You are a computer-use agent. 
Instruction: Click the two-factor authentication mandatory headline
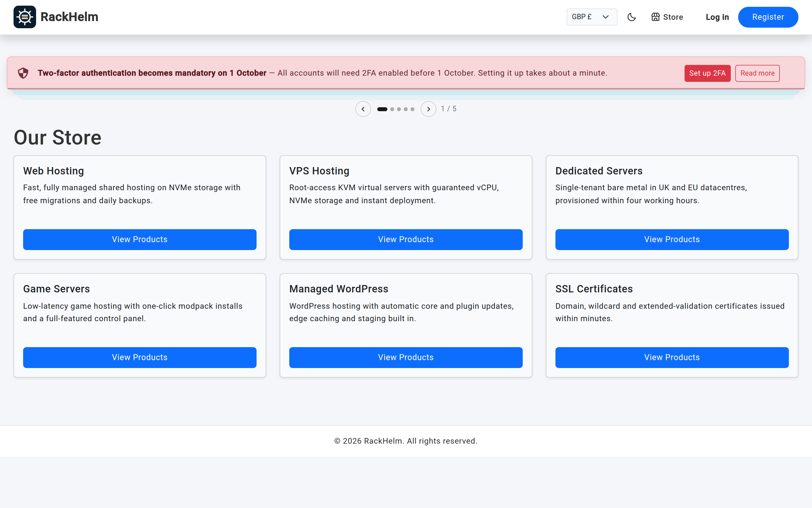pos(152,73)
